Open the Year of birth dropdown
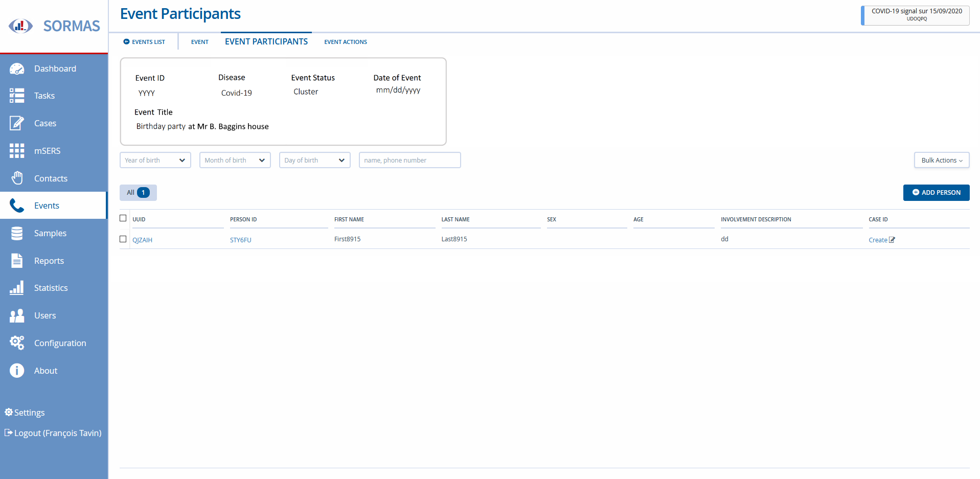The width and height of the screenshot is (980, 479). coord(155,160)
